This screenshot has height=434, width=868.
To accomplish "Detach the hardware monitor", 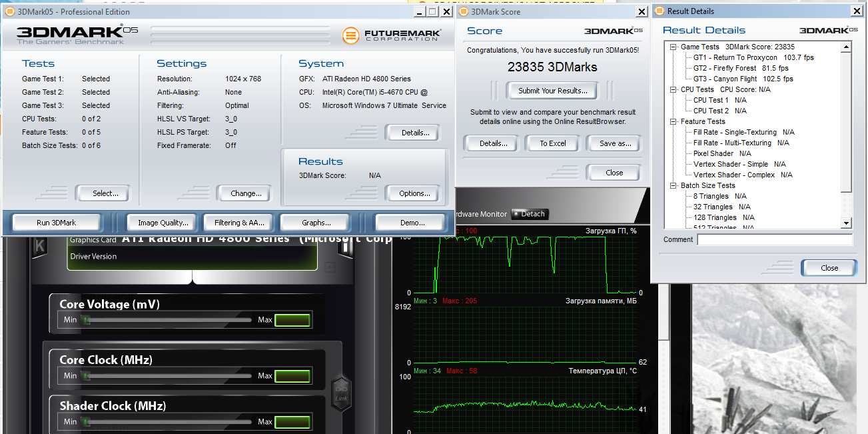I will click(530, 214).
